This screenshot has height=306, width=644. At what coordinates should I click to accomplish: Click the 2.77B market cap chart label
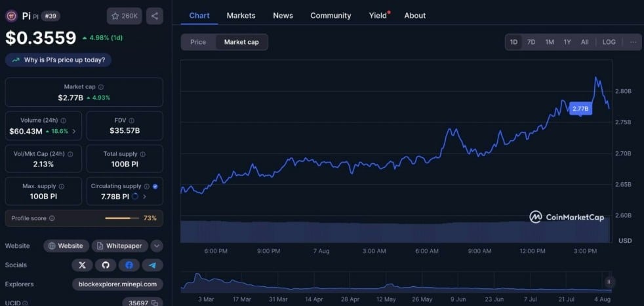580,109
